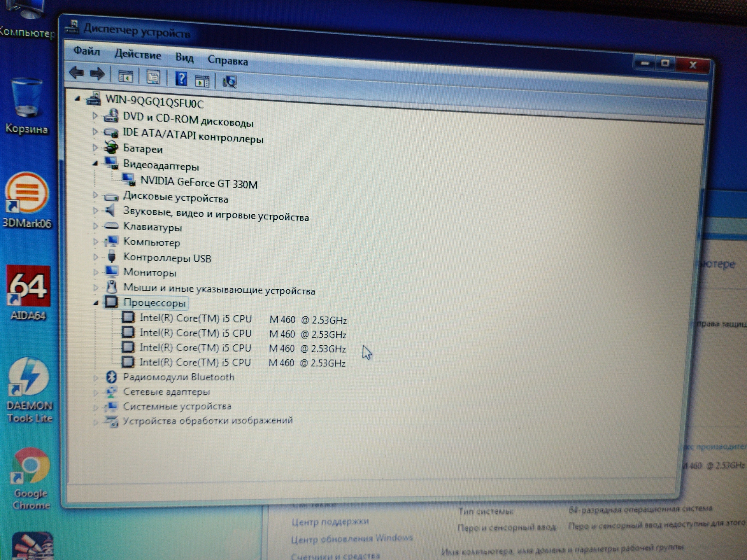Viewport: 747px width, 560px height.
Task: Select the AIDA64 desktop shortcut
Action: coord(28,293)
